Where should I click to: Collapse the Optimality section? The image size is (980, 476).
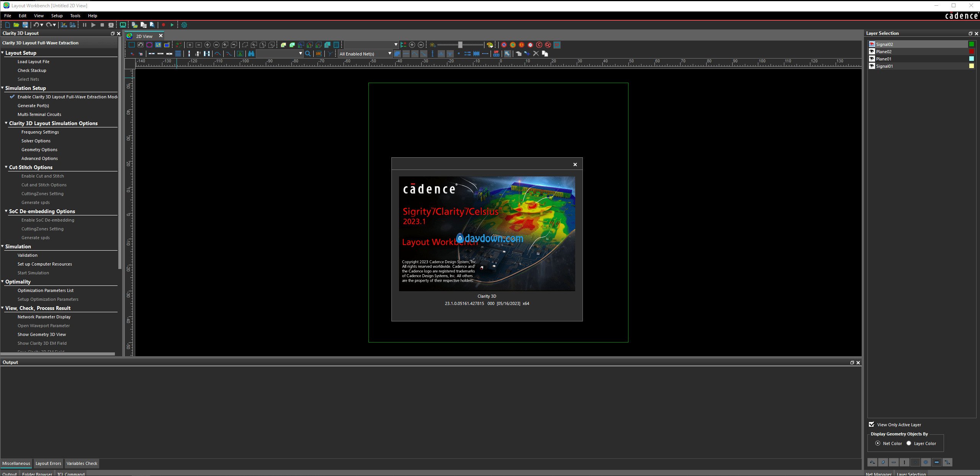2,281
